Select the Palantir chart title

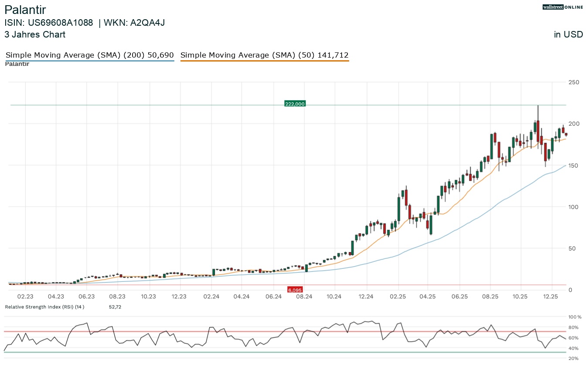(25, 10)
